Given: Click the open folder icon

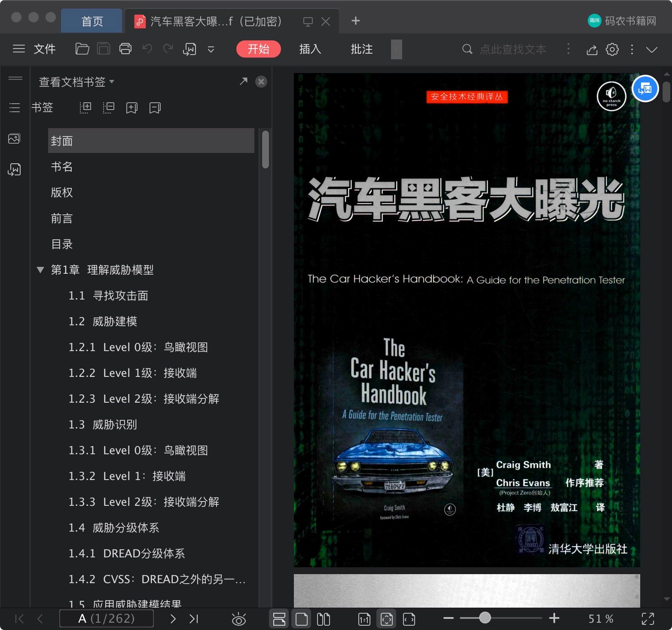Looking at the screenshot, I should tap(82, 49).
